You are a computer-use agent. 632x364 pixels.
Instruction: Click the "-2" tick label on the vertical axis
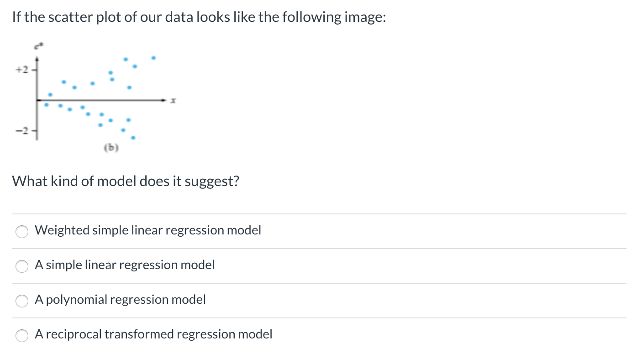click(x=23, y=131)
